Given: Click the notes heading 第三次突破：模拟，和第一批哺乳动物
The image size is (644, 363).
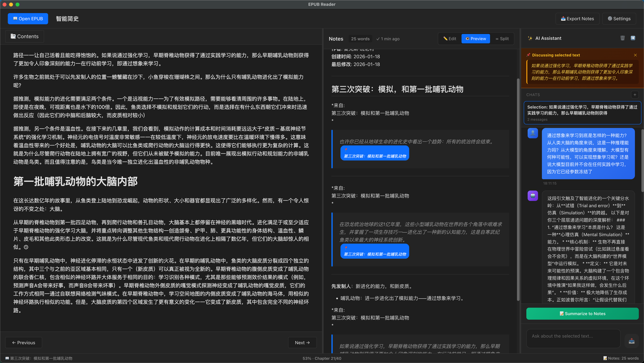Looking at the screenshot, I should tap(397, 89).
